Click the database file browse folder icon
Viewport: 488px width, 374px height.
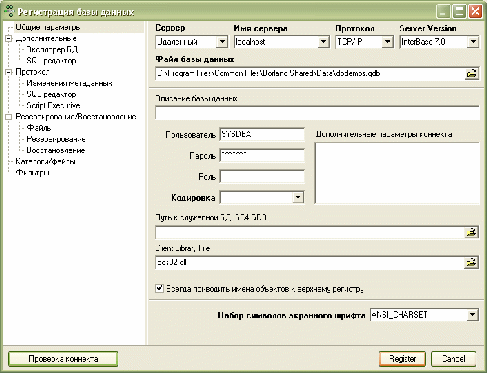click(471, 74)
